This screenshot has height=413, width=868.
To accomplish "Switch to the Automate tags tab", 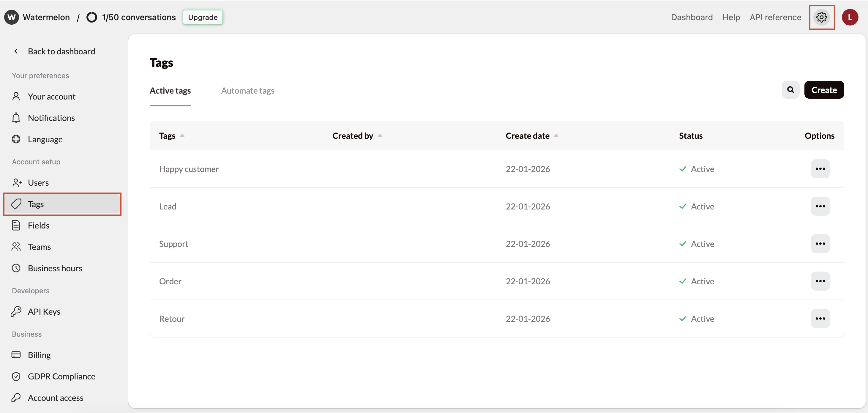I will [x=248, y=90].
